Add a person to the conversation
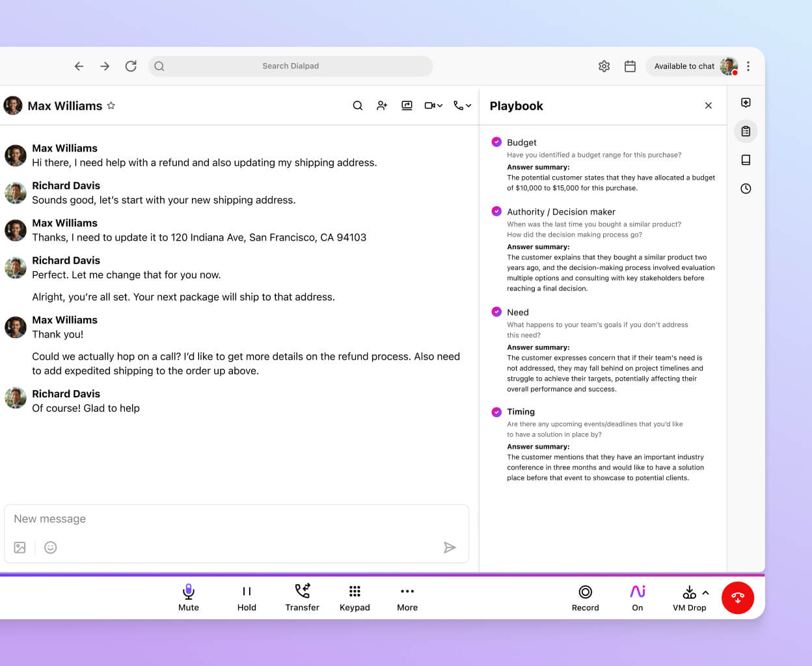This screenshot has width=812, height=666. tap(382, 105)
